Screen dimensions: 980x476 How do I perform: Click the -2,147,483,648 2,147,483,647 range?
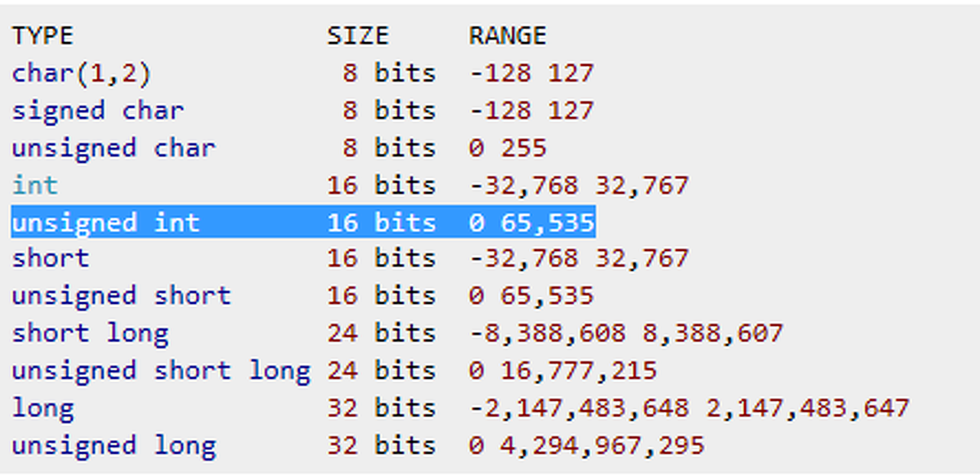point(689,408)
